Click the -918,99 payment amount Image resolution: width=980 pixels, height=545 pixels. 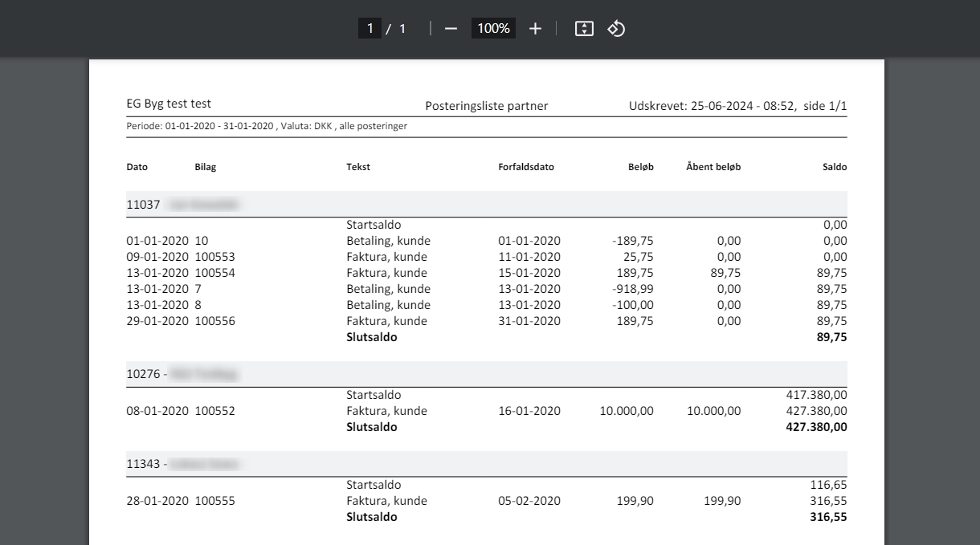pos(632,289)
